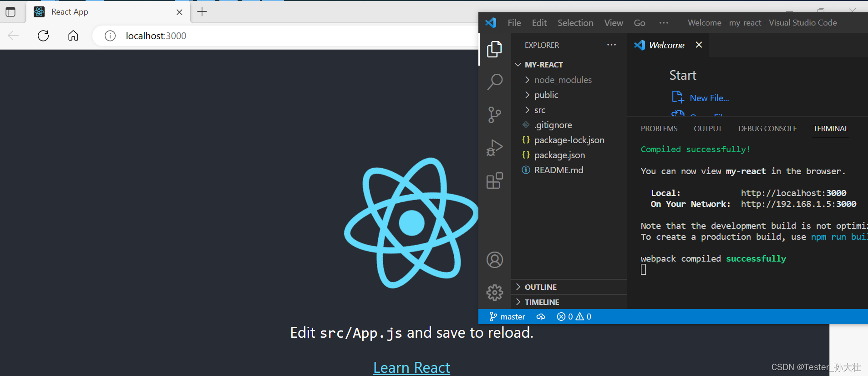Open Run and Debug view icon
This screenshot has width=868, height=376.
pos(494,148)
